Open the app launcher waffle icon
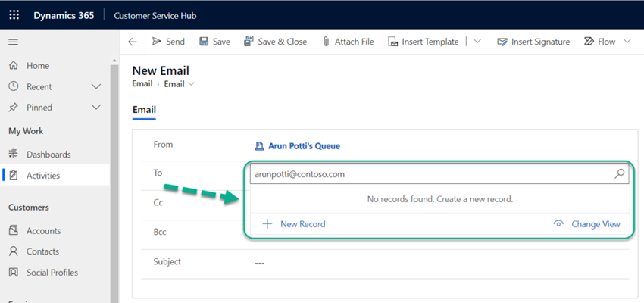The height and width of the screenshot is (303, 644). coord(14,16)
